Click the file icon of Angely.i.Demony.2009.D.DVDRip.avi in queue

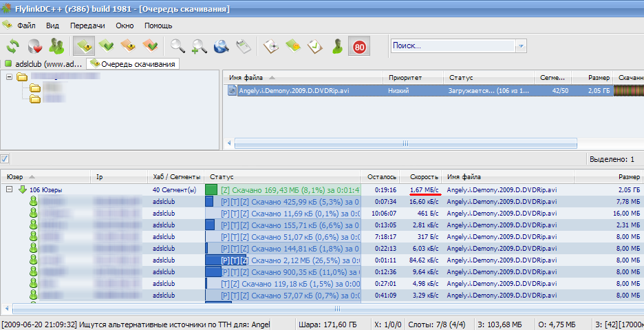click(x=232, y=90)
